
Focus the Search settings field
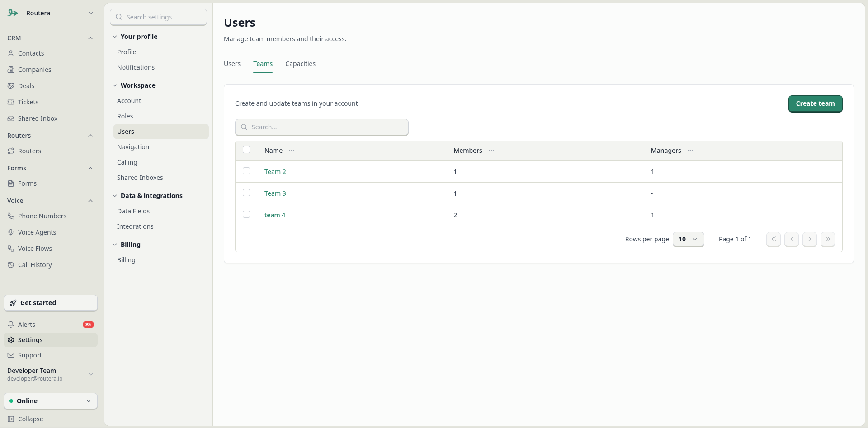point(159,17)
